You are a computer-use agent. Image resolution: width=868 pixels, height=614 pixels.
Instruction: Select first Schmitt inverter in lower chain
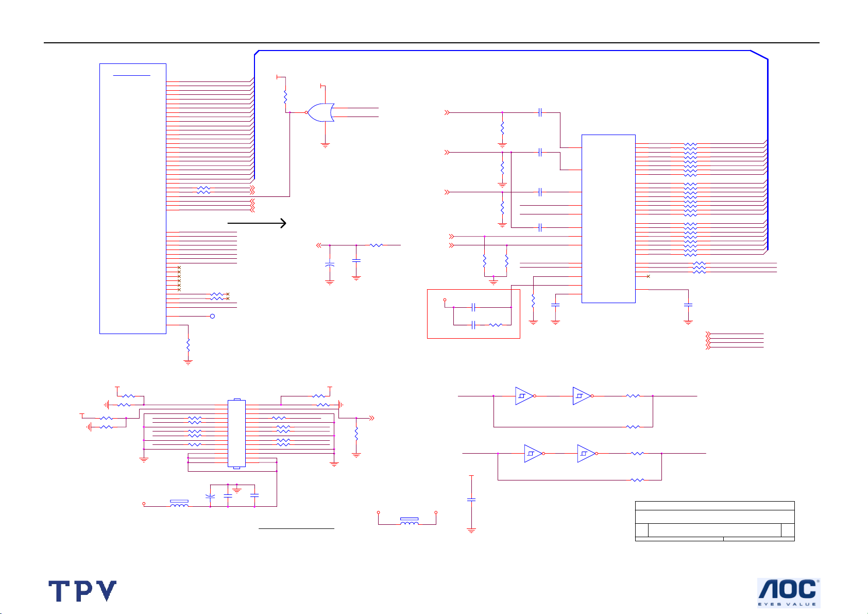click(533, 454)
